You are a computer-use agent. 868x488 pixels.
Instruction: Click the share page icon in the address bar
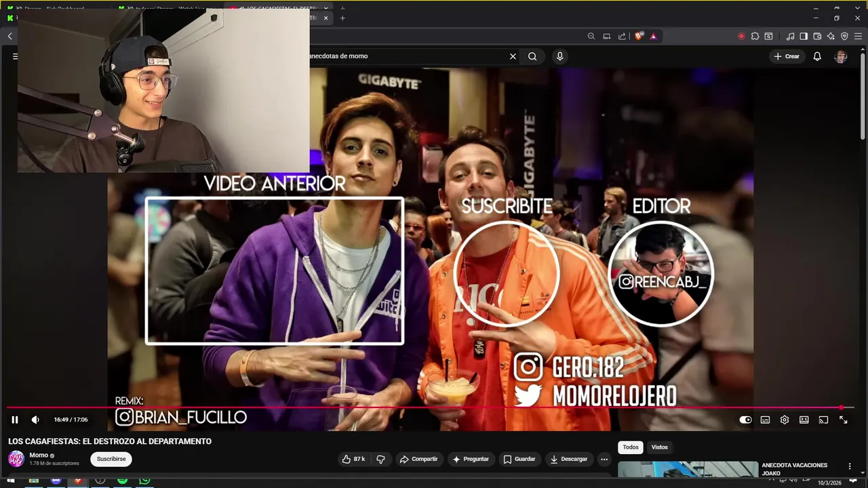[622, 36]
